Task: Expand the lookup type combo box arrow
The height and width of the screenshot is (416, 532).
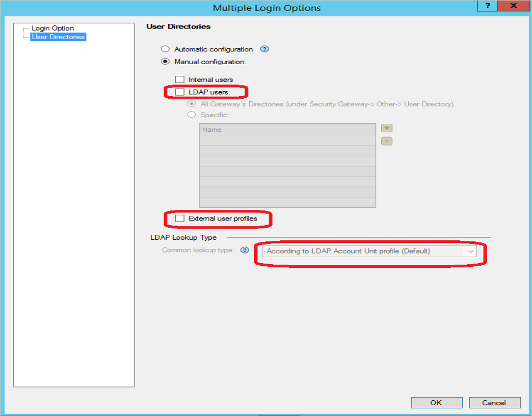Action: pos(471,251)
